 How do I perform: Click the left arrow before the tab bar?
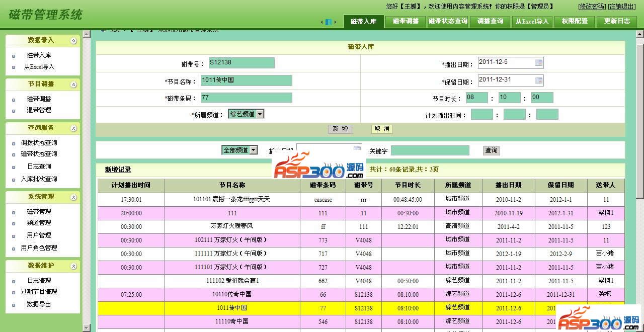[x=322, y=22]
